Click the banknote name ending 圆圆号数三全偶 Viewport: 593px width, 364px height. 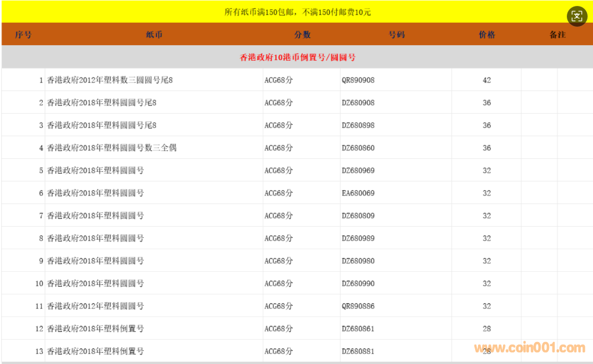pyautogui.click(x=112, y=148)
